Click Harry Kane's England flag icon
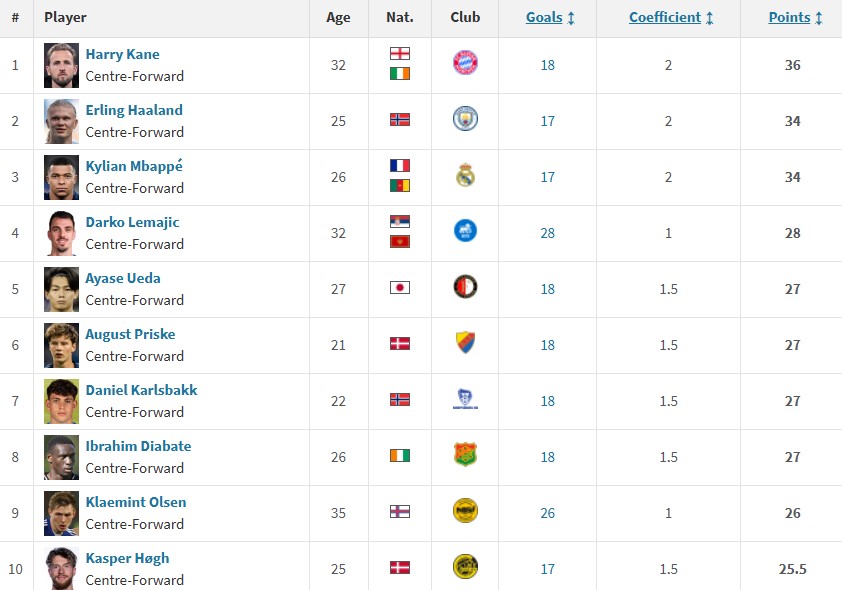Viewport: 842px width, 590px height. 400,54
